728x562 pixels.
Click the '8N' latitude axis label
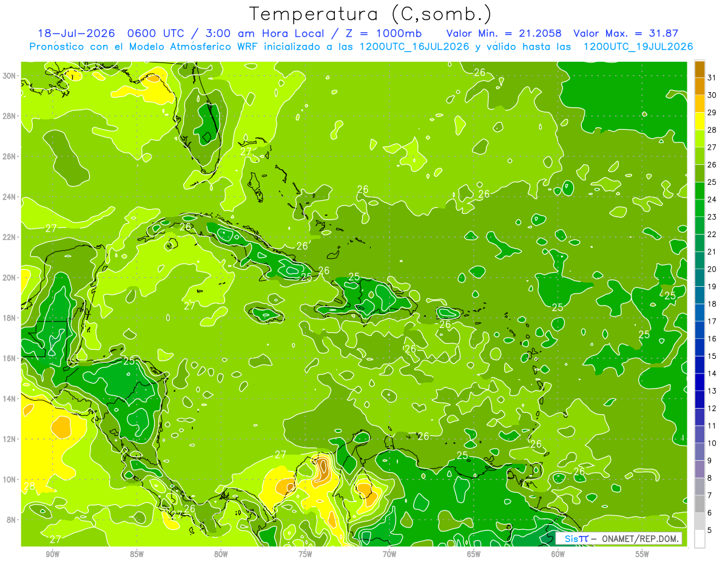[x=11, y=520]
